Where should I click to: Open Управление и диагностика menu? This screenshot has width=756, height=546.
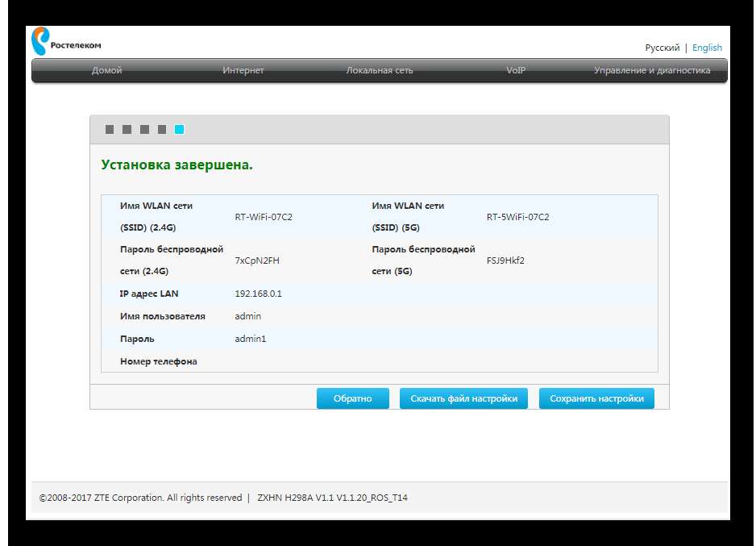[652, 70]
